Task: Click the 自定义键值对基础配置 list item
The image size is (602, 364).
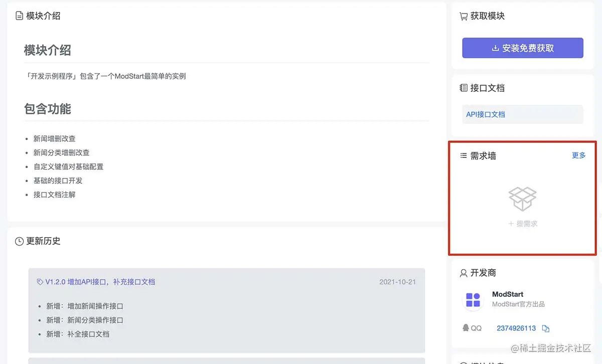Action: (69, 166)
